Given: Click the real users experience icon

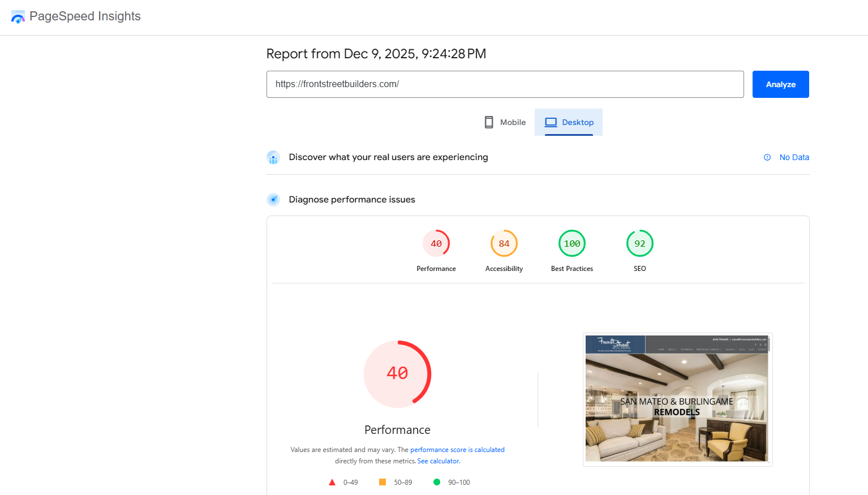Looking at the screenshot, I should [x=273, y=157].
